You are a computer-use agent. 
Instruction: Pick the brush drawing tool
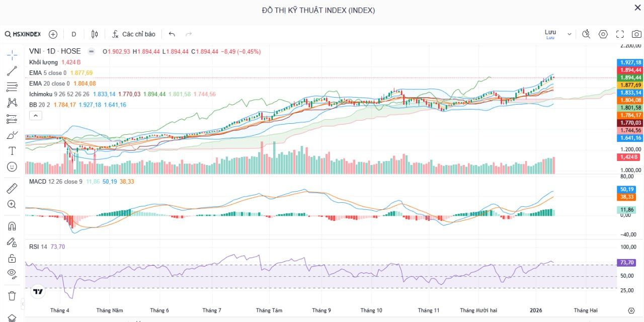coord(12,135)
